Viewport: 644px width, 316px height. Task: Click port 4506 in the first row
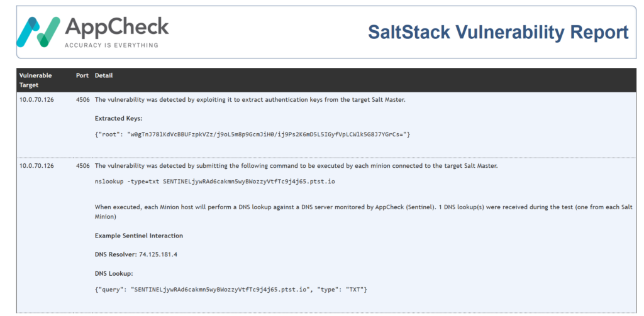(82, 100)
